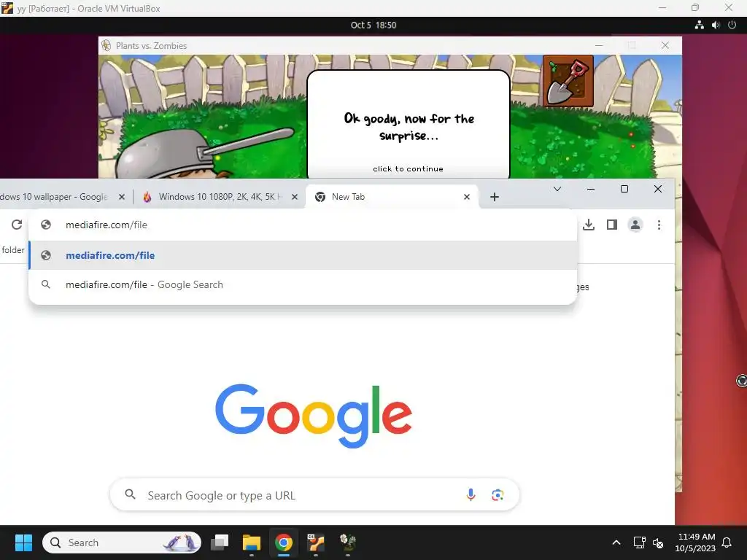Close the Windows 10 1080P wallpaper tab
The width and height of the screenshot is (747, 560).
coord(295,197)
